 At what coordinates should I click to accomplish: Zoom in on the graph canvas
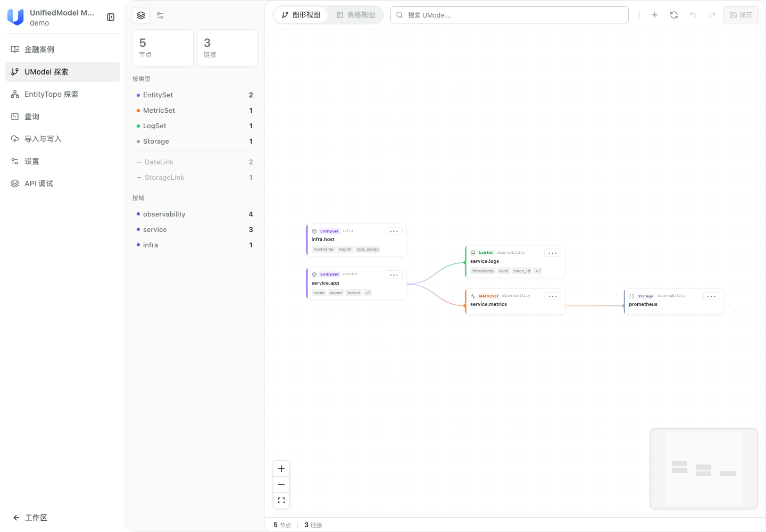[281, 469]
